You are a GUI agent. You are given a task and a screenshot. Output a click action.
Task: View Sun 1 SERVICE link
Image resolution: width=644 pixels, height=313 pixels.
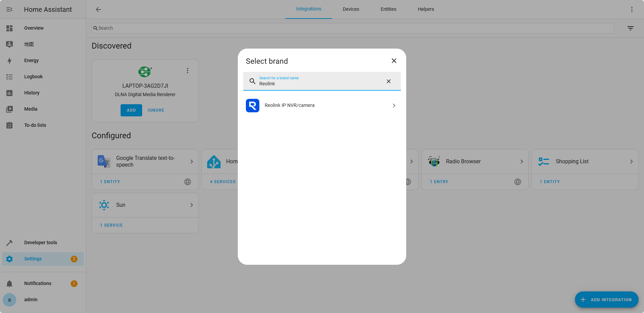(x=111, y=225)
